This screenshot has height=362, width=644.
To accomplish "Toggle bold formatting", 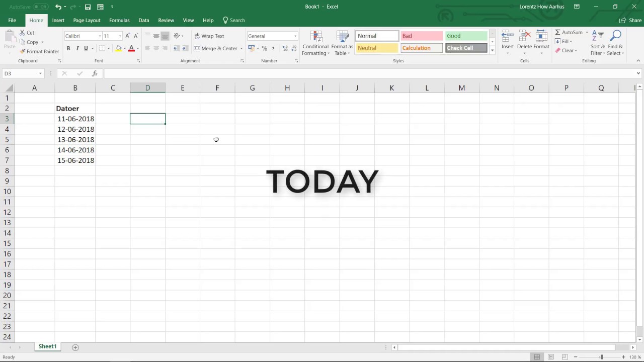I will tap(68, 49).
